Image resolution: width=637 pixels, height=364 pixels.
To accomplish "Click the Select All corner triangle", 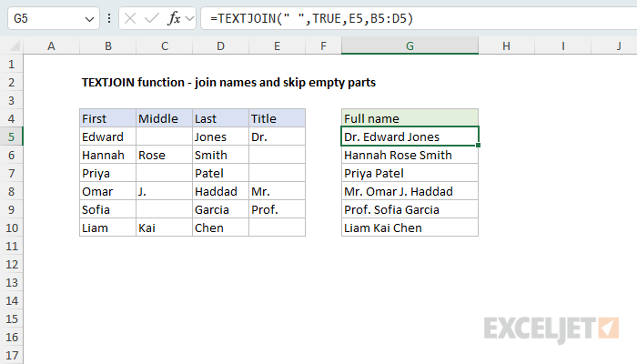I will tap(15, 45).
